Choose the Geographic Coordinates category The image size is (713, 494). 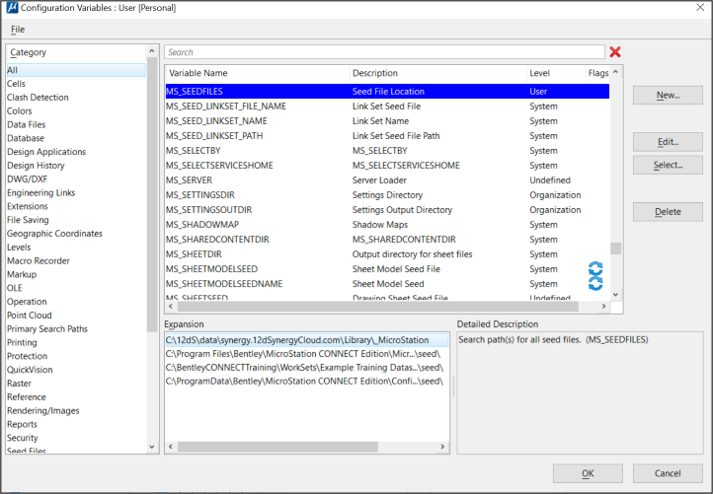pyautogui.click(x=54, y=234)
